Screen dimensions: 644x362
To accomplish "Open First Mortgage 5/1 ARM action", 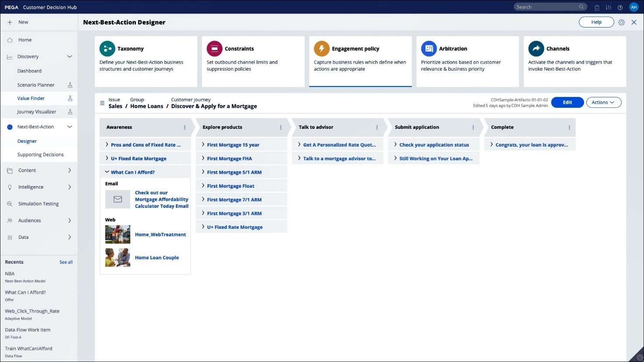I will 234,172.
